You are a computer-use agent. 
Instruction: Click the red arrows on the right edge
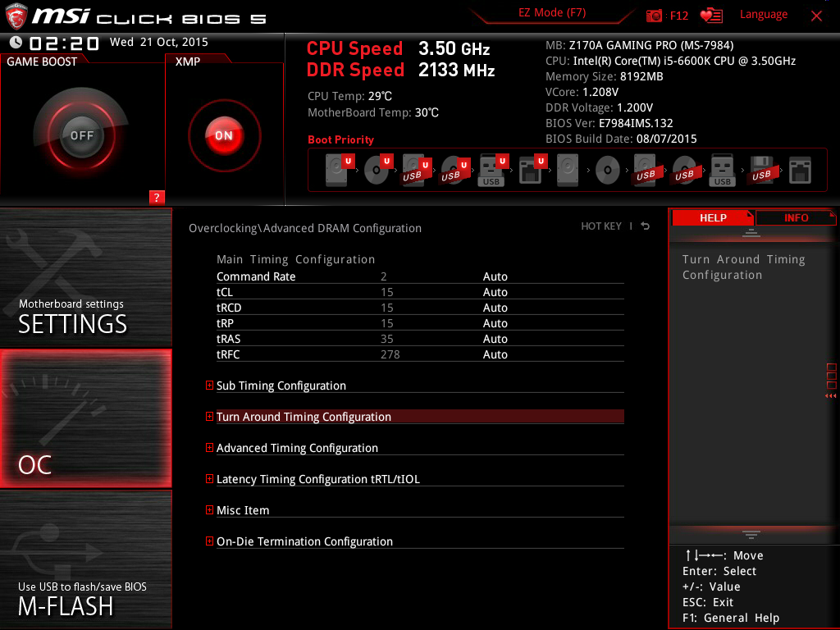pos(830,396)
